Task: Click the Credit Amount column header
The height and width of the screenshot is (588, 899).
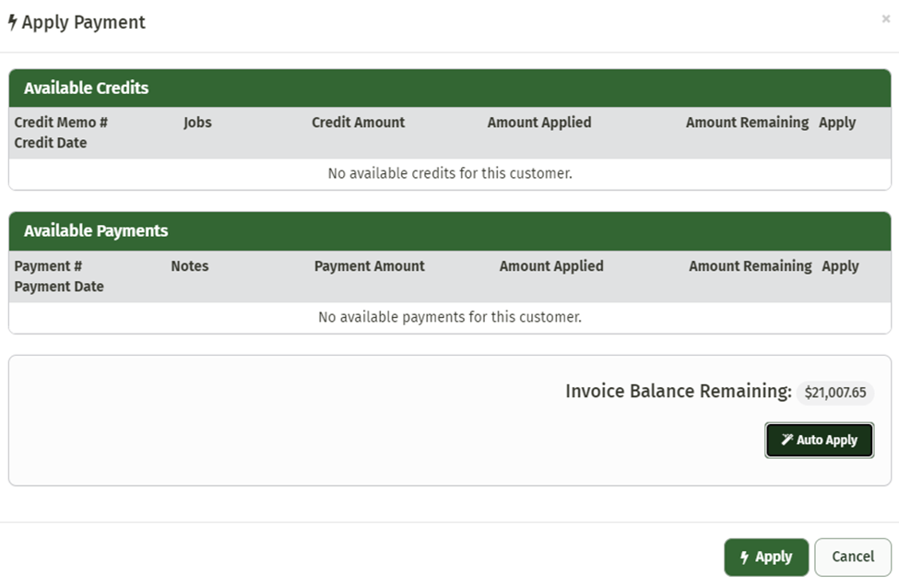Action: pos(358,123)
